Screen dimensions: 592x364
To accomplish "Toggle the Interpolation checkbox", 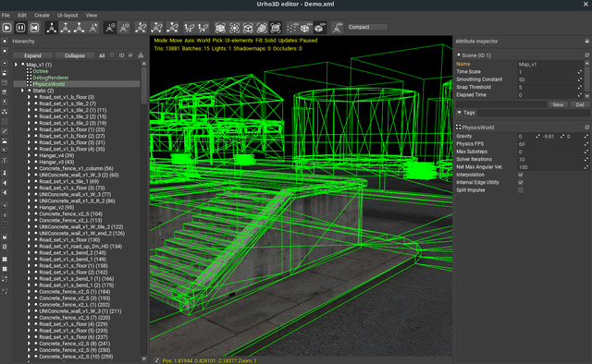I will click(521, 175).
